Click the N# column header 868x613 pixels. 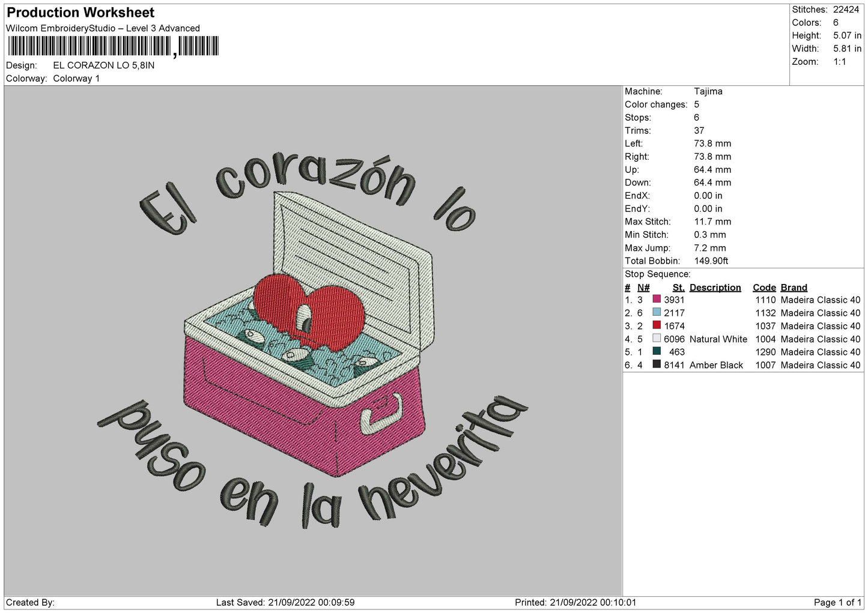pos(643,288)
